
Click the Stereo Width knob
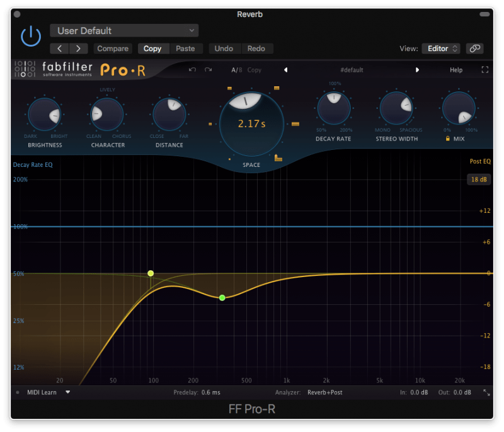(396, 108)
